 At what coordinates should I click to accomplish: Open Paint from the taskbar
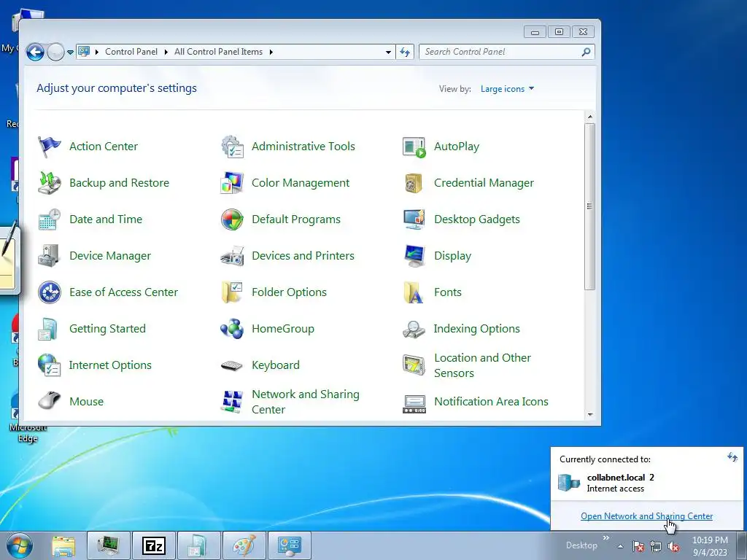244,545
